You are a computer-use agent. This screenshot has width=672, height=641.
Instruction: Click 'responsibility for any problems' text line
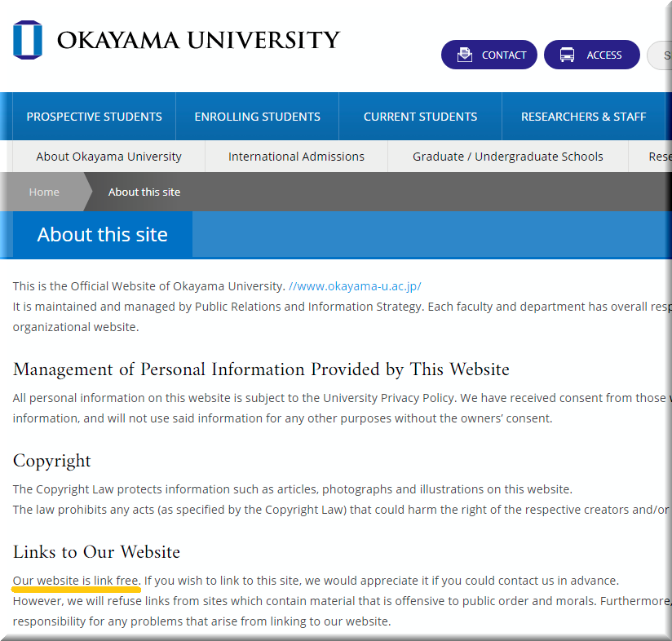[x=202, y=621]
